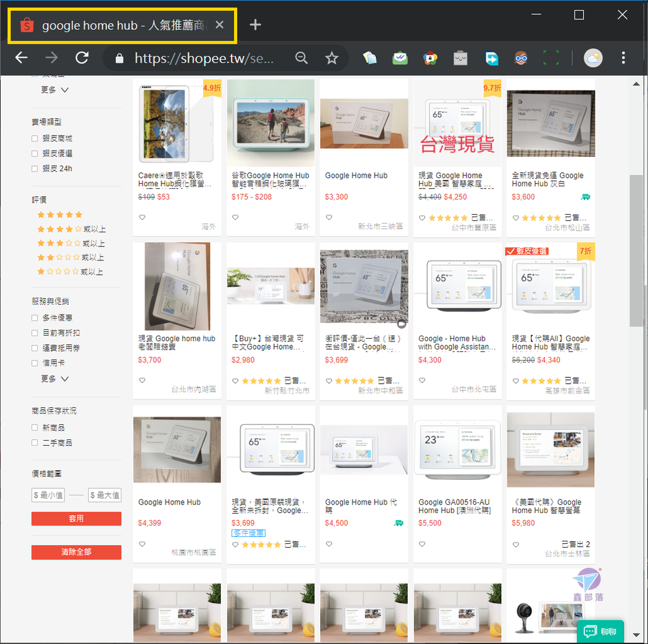Click the heart on the $5,980 美國代購 listing

[516, 545]
